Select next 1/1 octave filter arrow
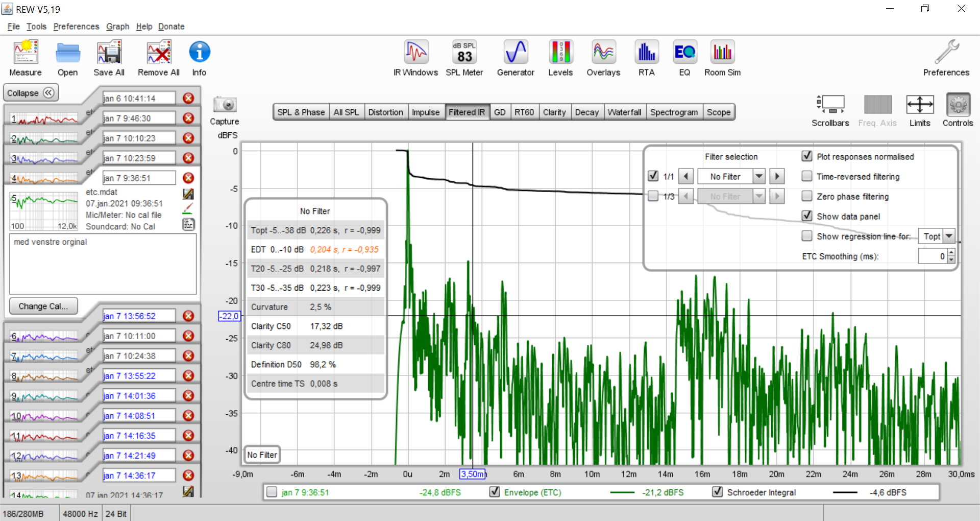This screenshot has width=980, height=521. point(777,176)
